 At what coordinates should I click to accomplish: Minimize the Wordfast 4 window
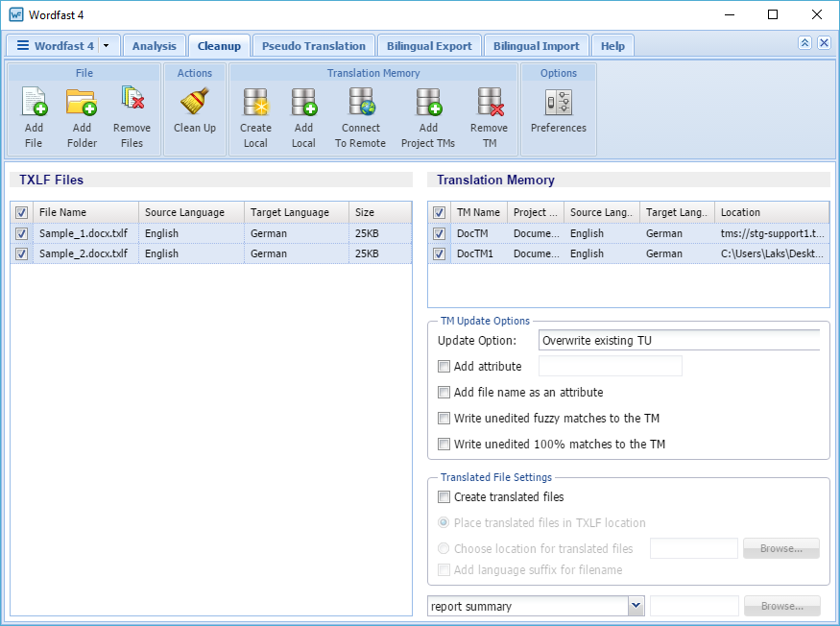coord(729,14)
